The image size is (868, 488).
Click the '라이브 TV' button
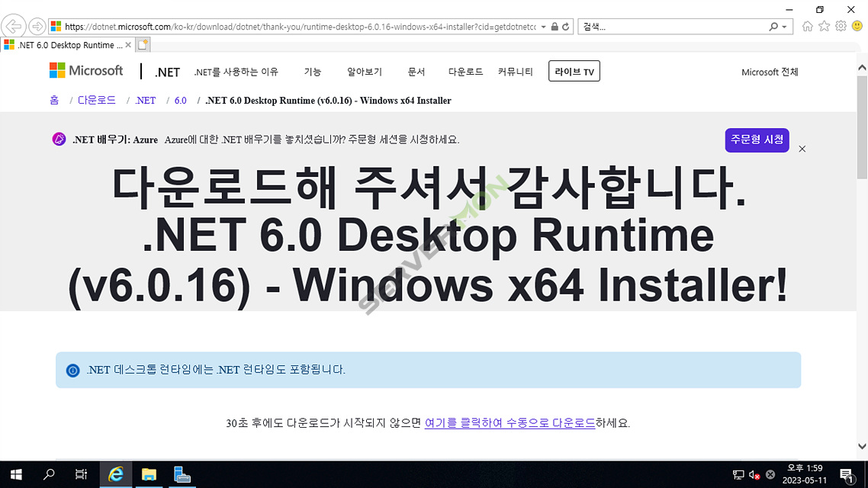click(574, 72)
